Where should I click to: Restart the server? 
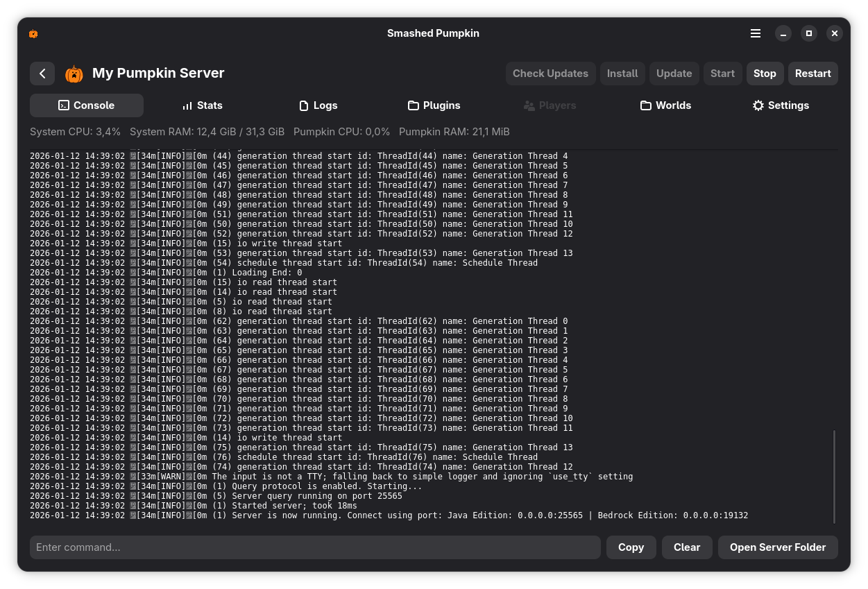coord(812,74)
